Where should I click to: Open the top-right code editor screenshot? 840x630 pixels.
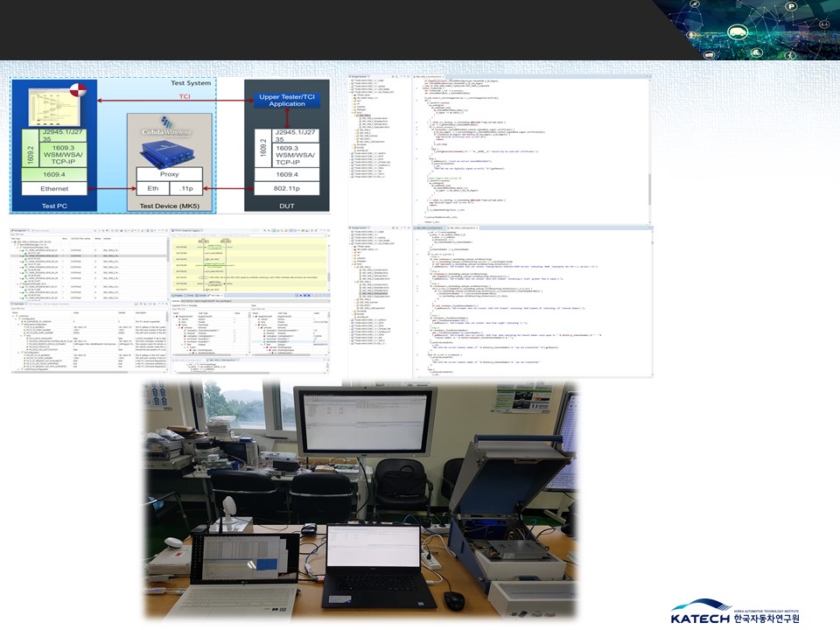[x=500, y=150]
